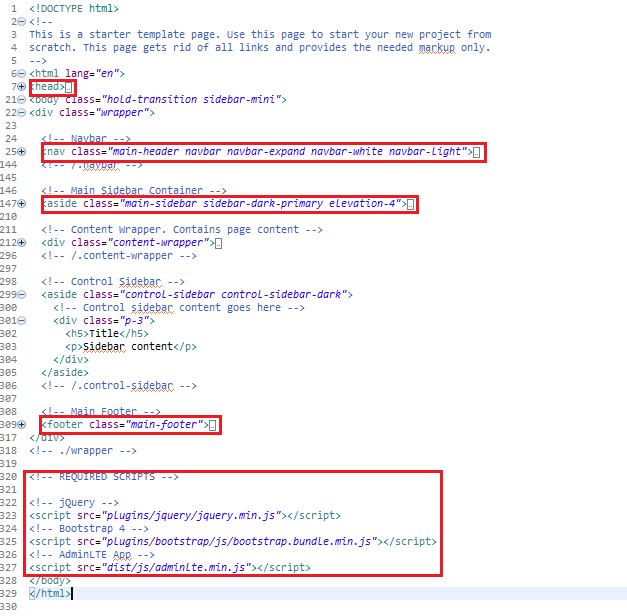
Task: Click the '<!-- /.control-sidebar -->' comment
Action: pos(119,386)
